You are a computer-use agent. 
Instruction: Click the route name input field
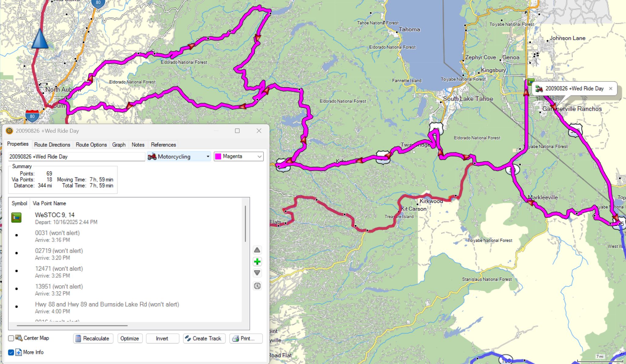tap(76, 157)
